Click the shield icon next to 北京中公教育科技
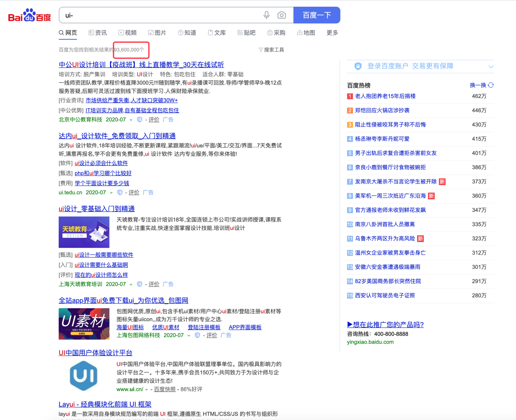 click(139, 120)
